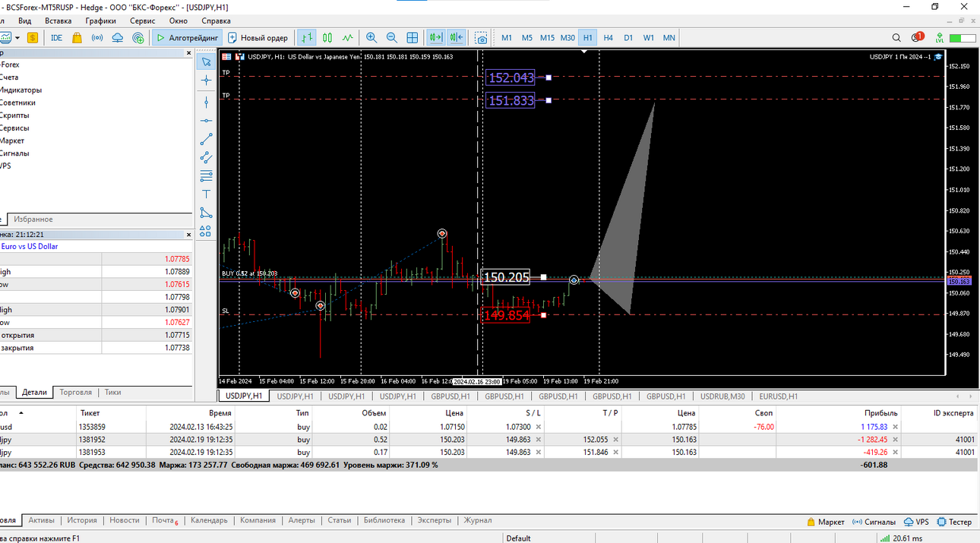Screen dimensions: 980x543
Task: Select the shapes objects tool
Action: (206, 231)
